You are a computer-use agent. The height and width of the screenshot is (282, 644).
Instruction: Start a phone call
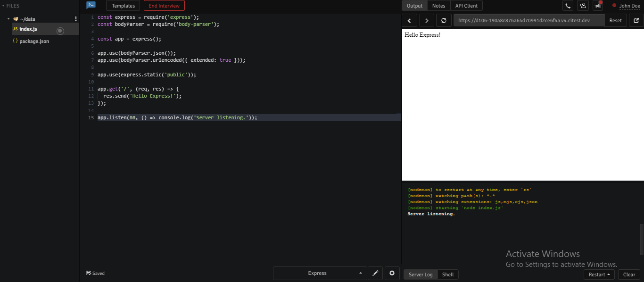pos(568,6)
